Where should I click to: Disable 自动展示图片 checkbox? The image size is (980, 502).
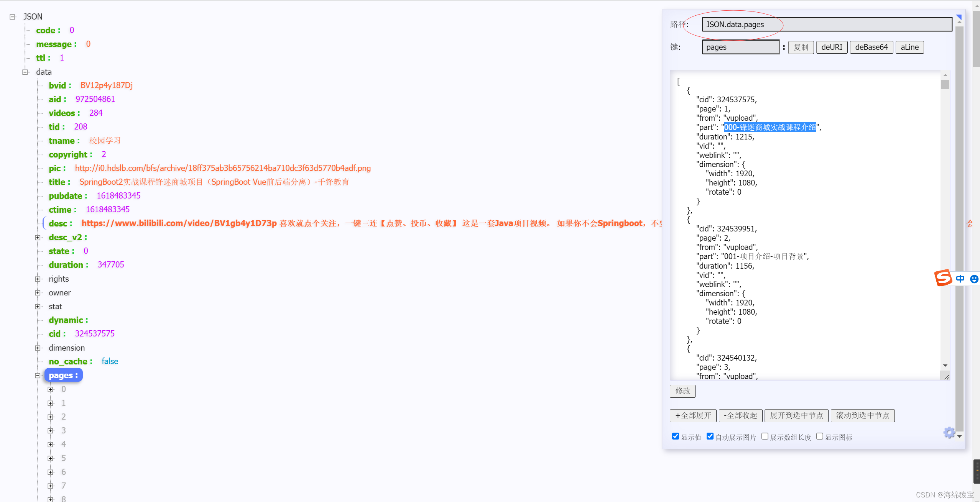(710, 436)
